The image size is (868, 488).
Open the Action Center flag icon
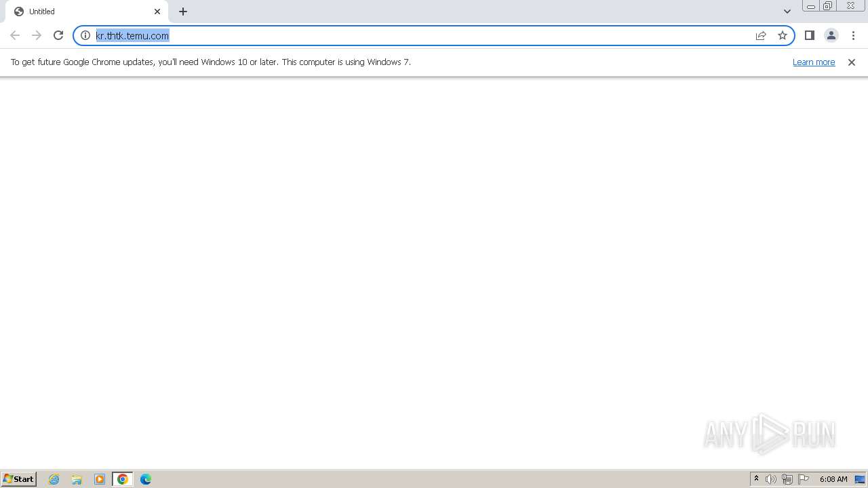click(804, 479)
